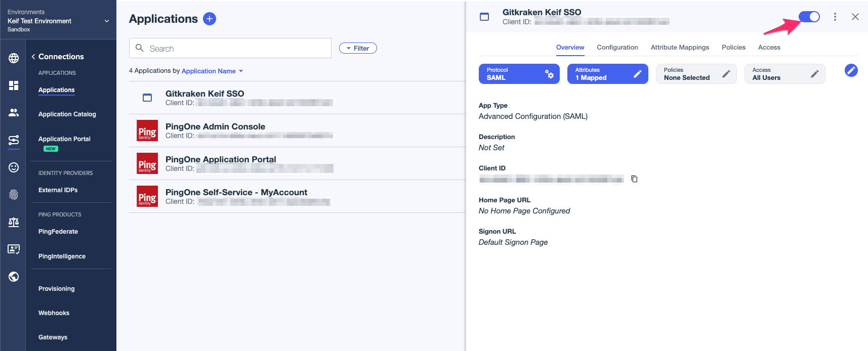
Task: Click the Access All Users card
Action: [x=785, y=74]
